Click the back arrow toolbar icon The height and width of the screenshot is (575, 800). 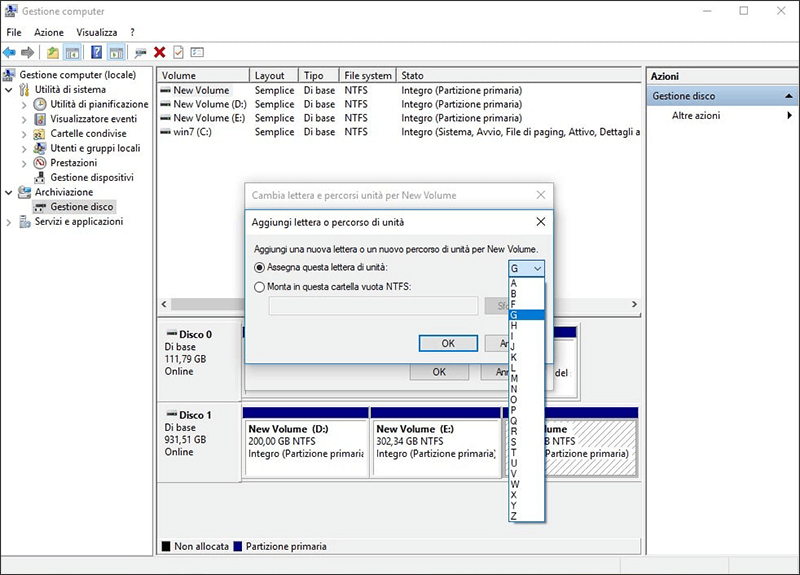click(9, 52)
